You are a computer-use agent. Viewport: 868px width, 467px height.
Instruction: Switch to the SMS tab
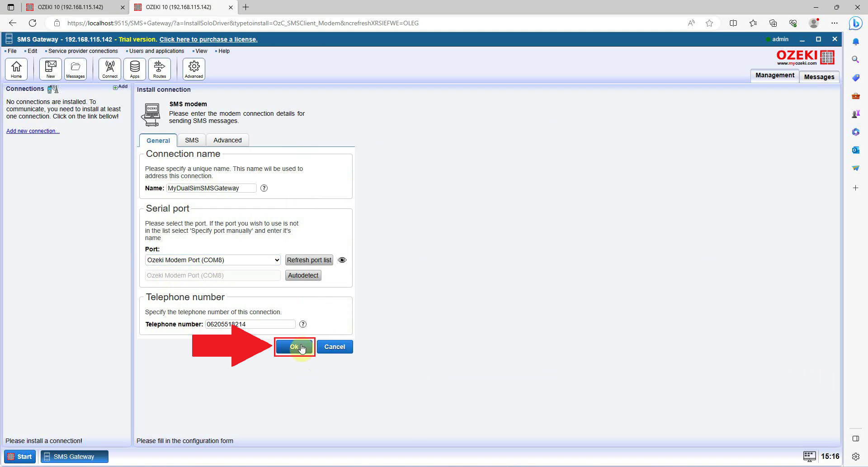point(192,140)
